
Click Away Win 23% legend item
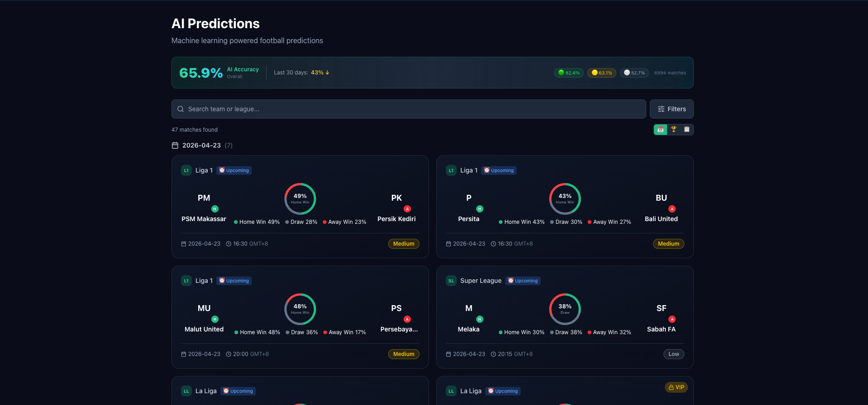(x=345, y=222)
